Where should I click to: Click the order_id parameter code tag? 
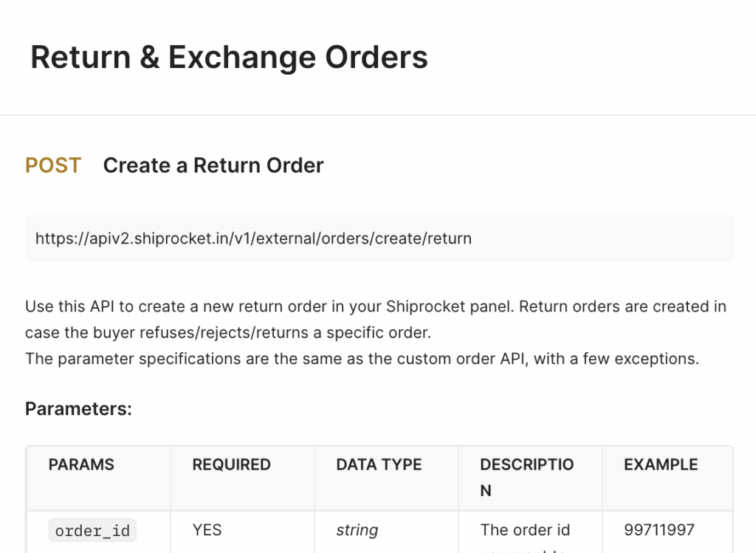click(92, 531)
